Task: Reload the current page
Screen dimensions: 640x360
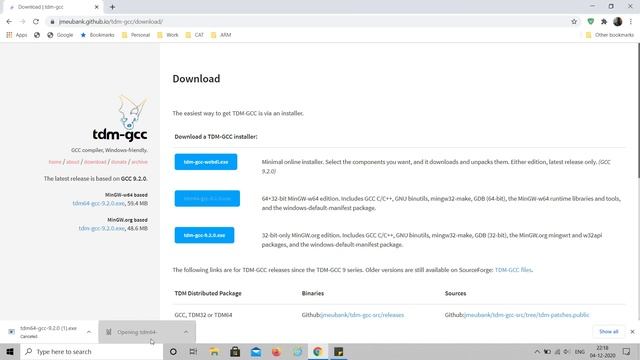Action: click(x=36, y=22)
